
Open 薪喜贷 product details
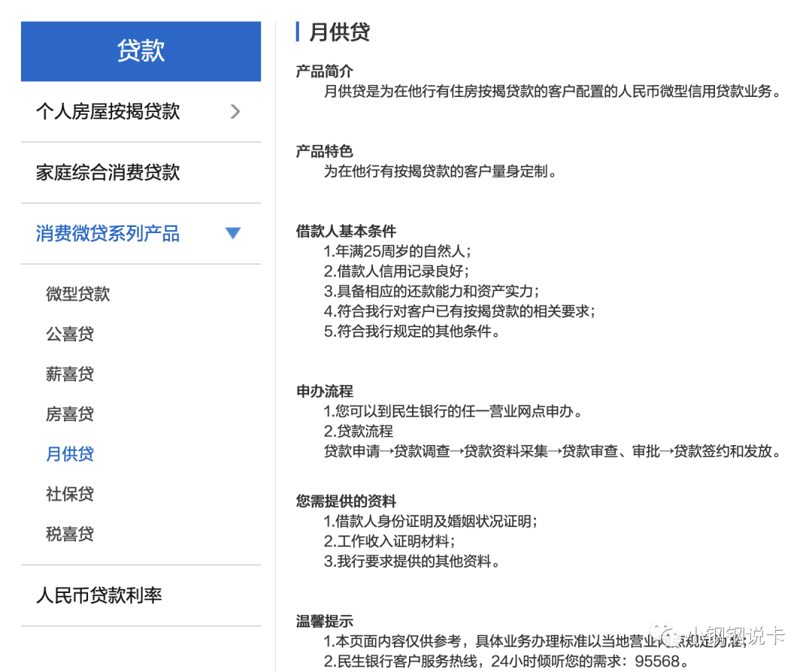pyautogui.click(x=71, y=374)
